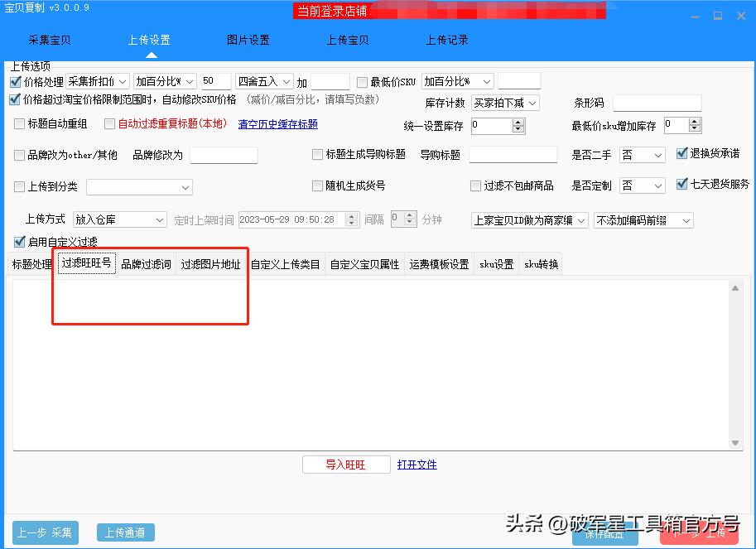Image resolution: width=756 pixels, height=549 pixels.
Task: Check the 自动过滤重复标题(本地) option
Action: (108, 123)
